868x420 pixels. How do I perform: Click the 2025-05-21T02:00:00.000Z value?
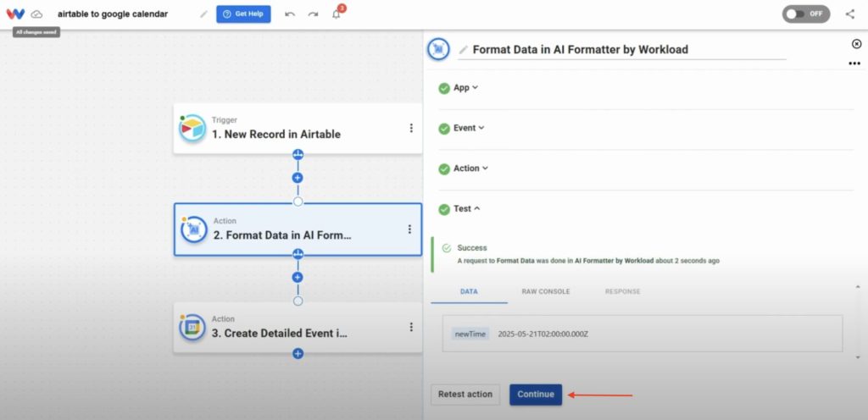coord(543,334)
